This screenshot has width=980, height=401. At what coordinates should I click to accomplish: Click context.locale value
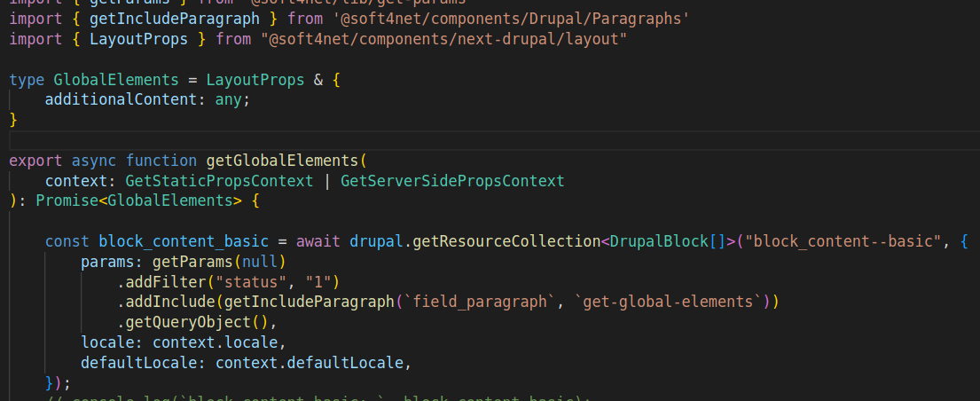tap(215, 342)
